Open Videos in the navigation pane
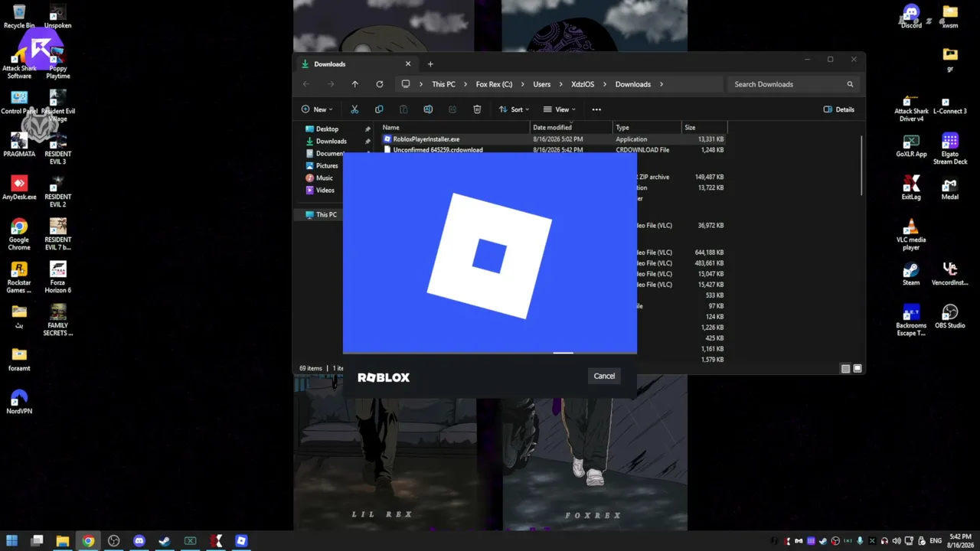The width and height of the screenshot is (980, 551). tap(325, 190)
